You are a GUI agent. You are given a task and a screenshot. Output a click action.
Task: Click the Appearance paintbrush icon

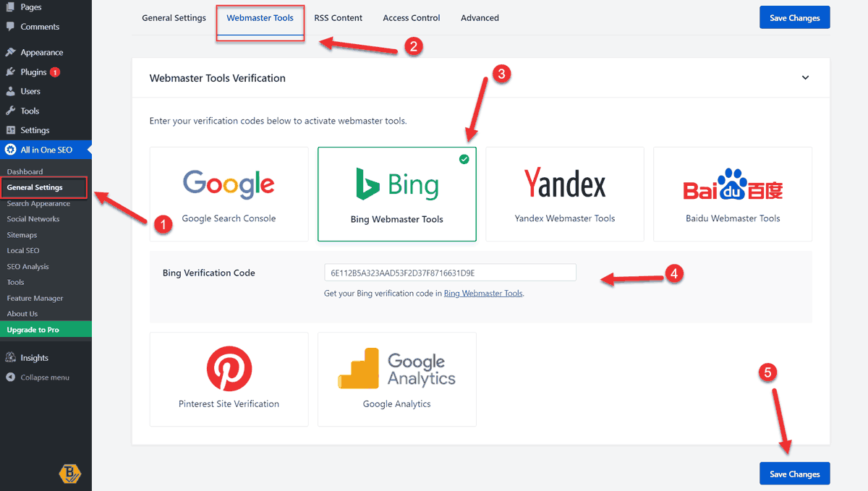tap(10, 51)
